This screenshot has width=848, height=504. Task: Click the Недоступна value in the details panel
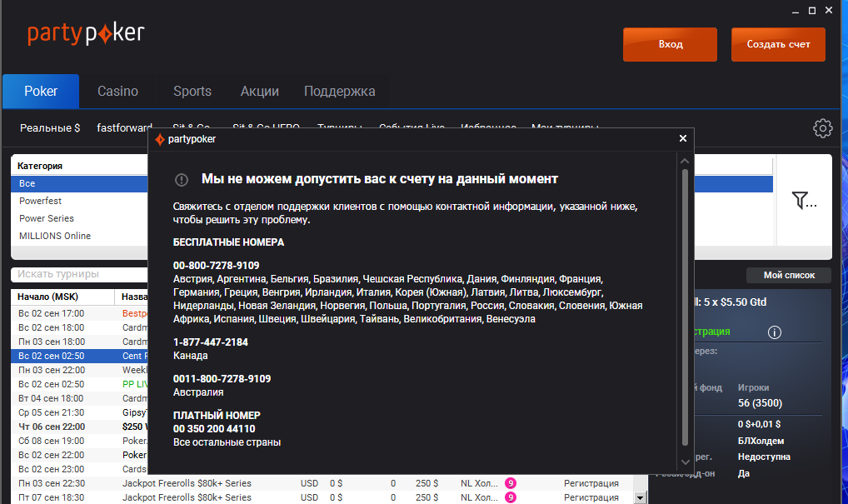pyautogui.click(x=764, y=457)
